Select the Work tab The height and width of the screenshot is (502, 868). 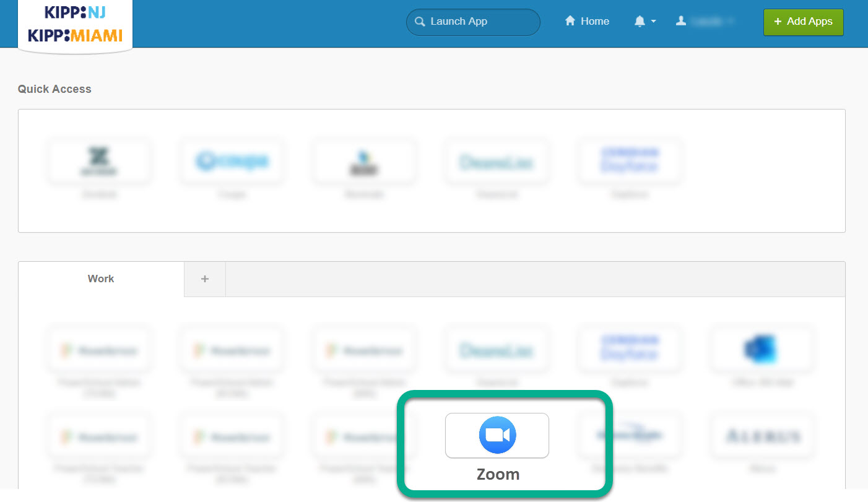(x=101, y=279)
